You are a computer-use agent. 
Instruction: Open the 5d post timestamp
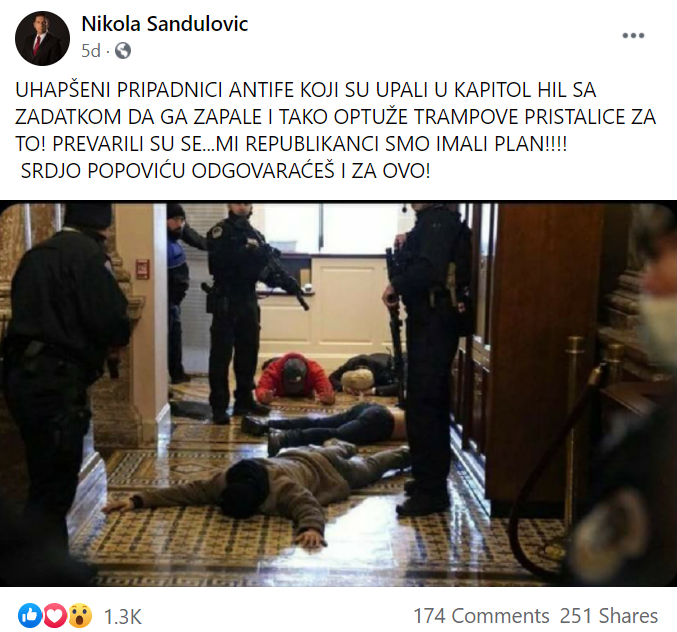[91, 51]
